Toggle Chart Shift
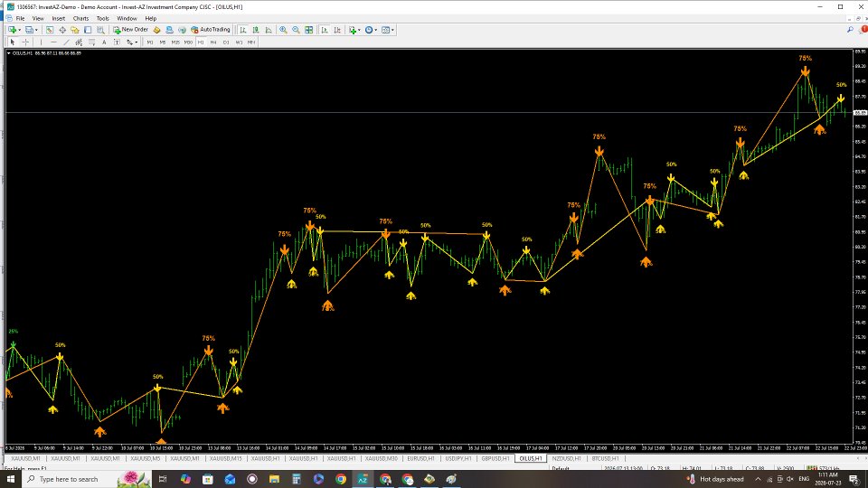868x488 pixels. (x=337, y=30)
